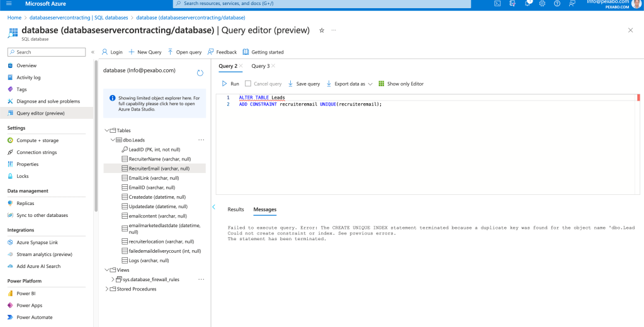The image size is (644, 327).
Task: Collapse the Tables folder
Action: 107,130
